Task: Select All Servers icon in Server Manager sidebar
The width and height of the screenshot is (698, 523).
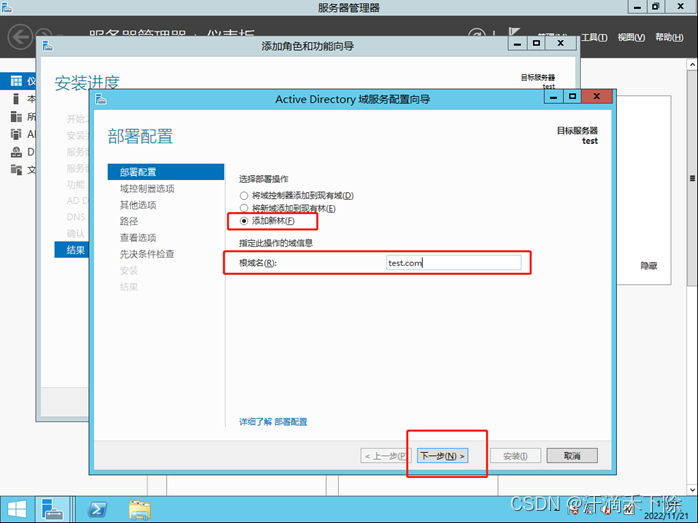Action: 16,116
